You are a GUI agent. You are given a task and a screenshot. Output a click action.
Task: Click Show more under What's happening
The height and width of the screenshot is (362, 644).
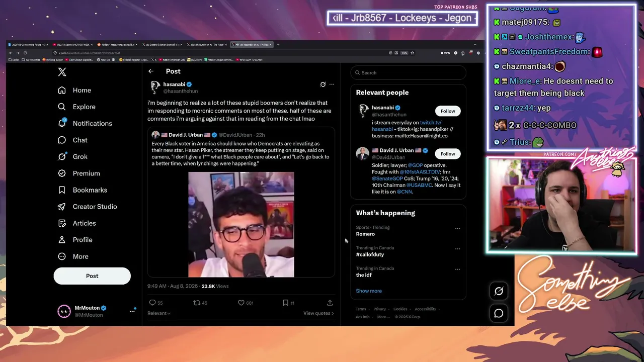click(x=369, y=291)
